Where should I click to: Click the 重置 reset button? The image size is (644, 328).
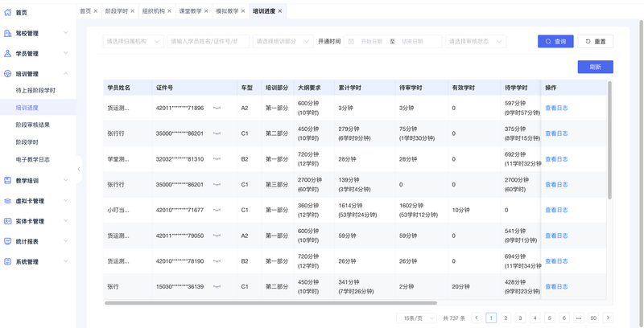(x=596, y=42)
